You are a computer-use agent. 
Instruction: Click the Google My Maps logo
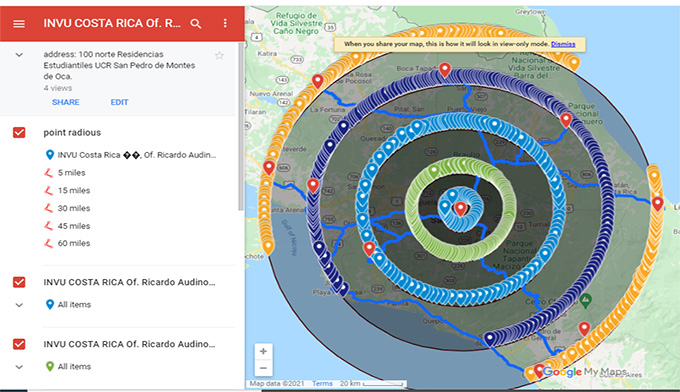(x=585, y=372)
